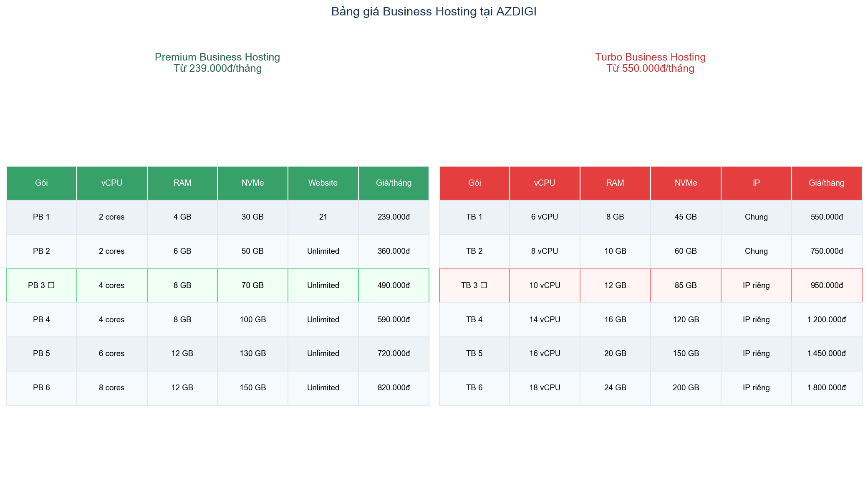Select the vCPU header in the green table

111,183
